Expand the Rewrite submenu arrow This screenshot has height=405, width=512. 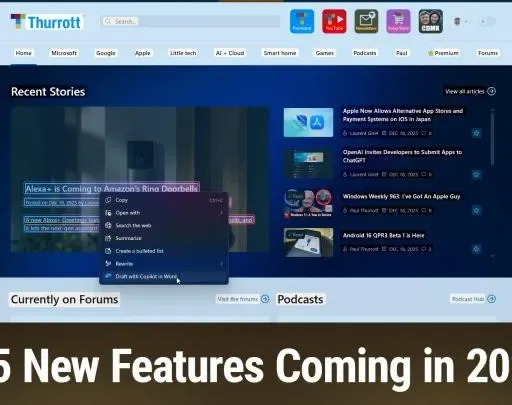222,264
